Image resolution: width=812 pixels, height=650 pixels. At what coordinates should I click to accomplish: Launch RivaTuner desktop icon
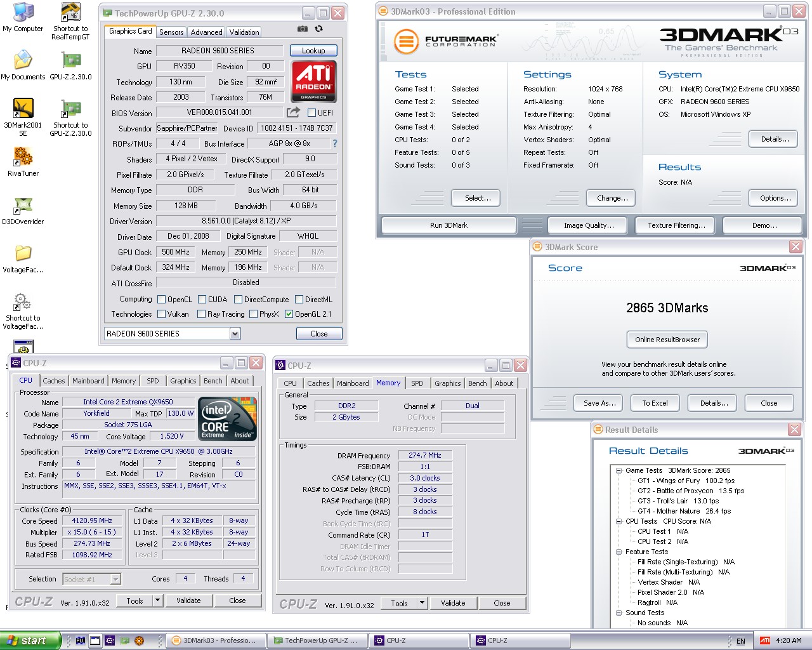coord(23,162)
